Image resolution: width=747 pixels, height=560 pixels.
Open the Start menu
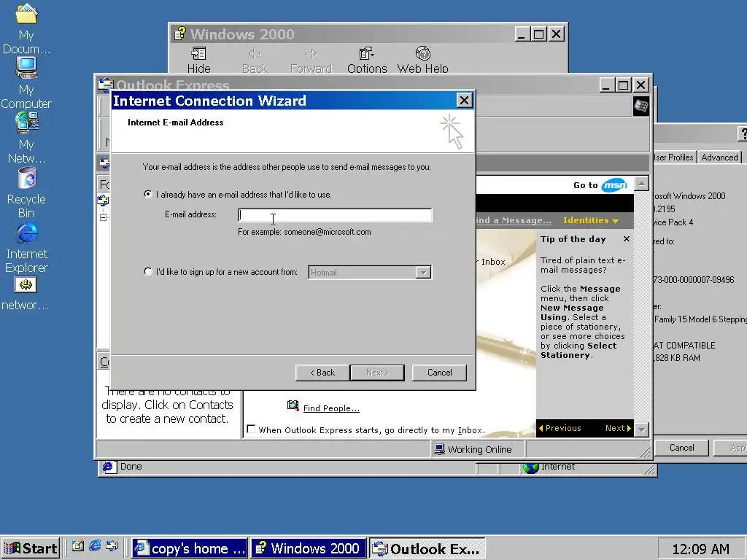click(x=31, y=548)
